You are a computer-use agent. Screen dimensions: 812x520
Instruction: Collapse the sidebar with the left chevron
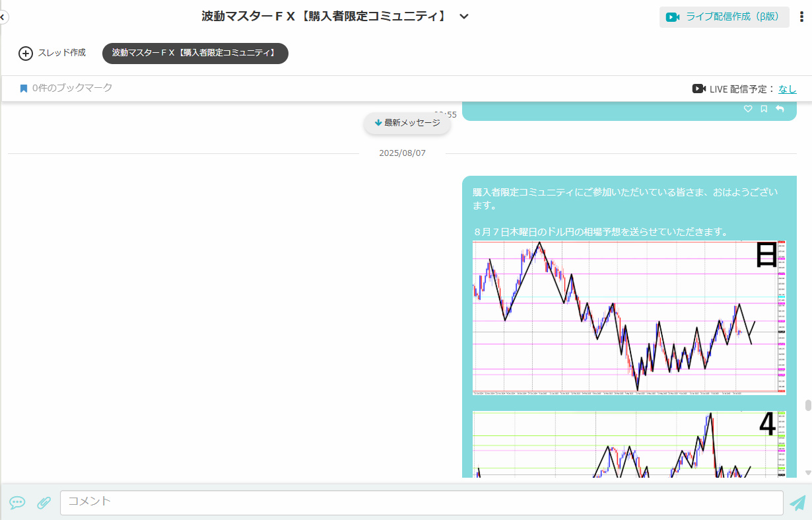(x=2, y=17)
